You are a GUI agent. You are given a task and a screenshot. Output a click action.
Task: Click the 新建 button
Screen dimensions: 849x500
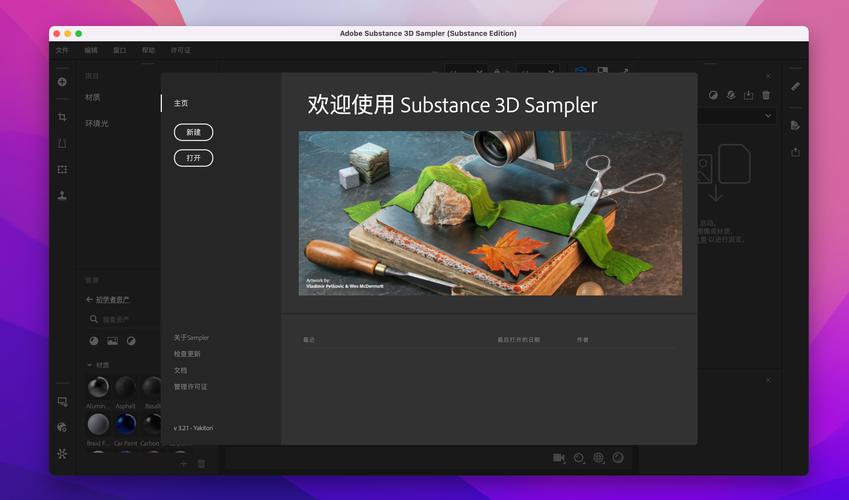pyautogui.click(x=193, y=132)
